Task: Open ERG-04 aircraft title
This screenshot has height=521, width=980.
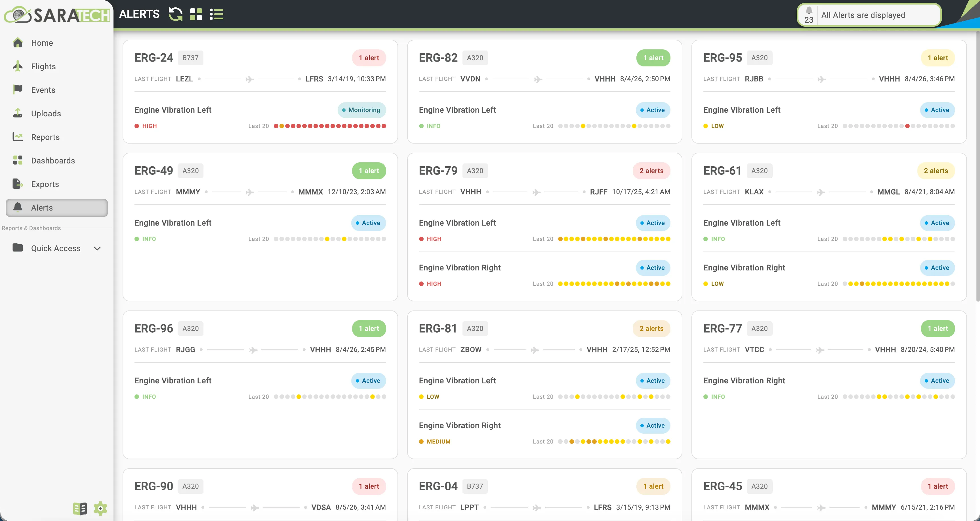Action: tap(438, 486)
